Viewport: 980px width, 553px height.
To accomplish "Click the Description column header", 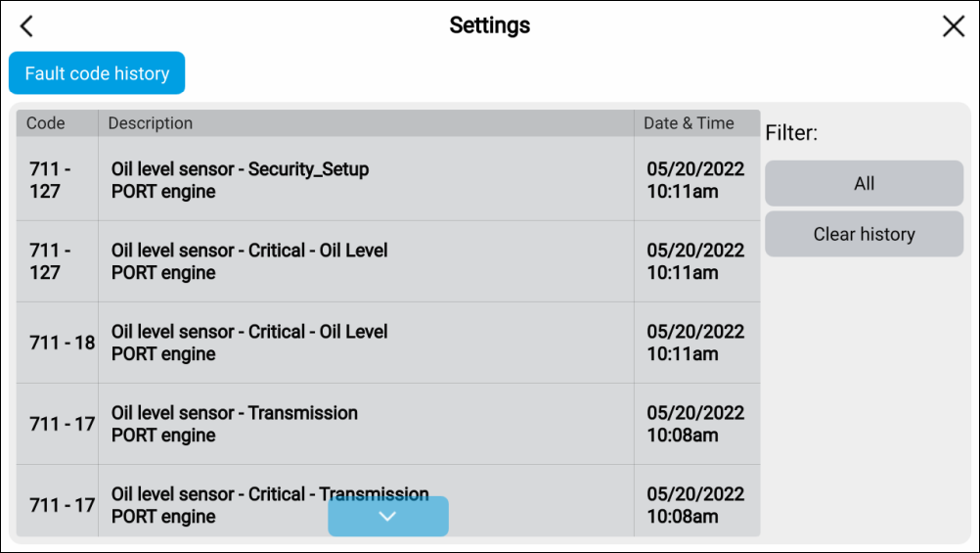I will point(151,123).
